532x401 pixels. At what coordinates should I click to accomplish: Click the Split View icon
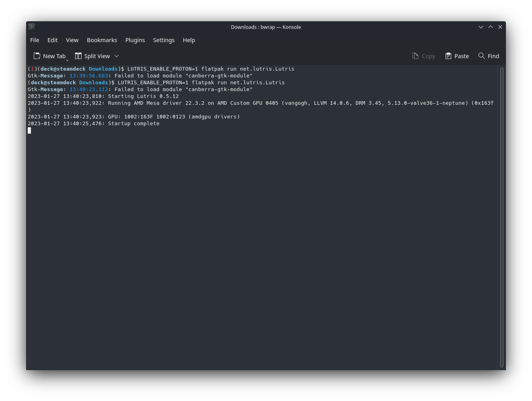pos(78,56)
